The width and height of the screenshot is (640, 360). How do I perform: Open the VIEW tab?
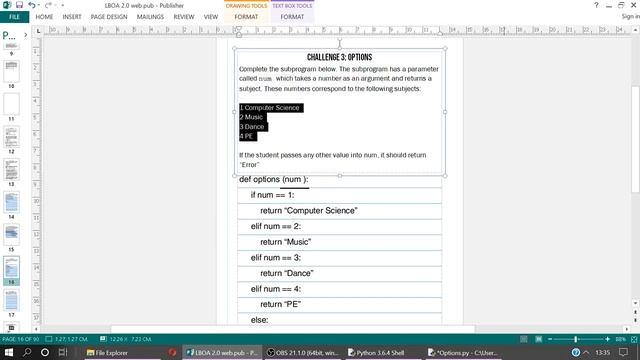(x=211, y=17)
